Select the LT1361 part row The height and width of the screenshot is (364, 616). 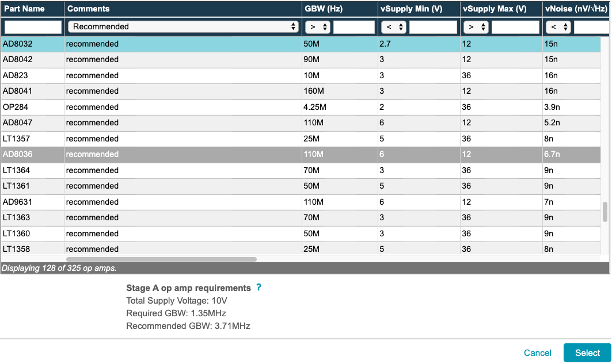click(301, 186)
